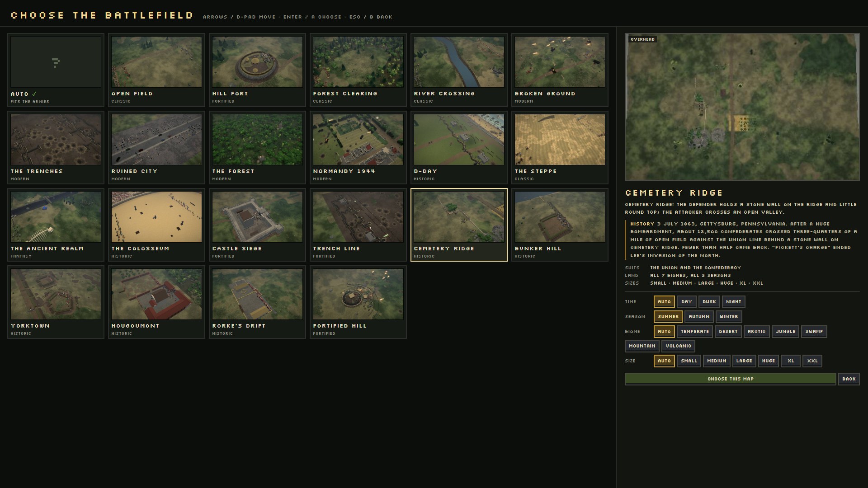Screen dimensions: 868x488
Task: Set time of day to Day
Action: click(686, 302)
